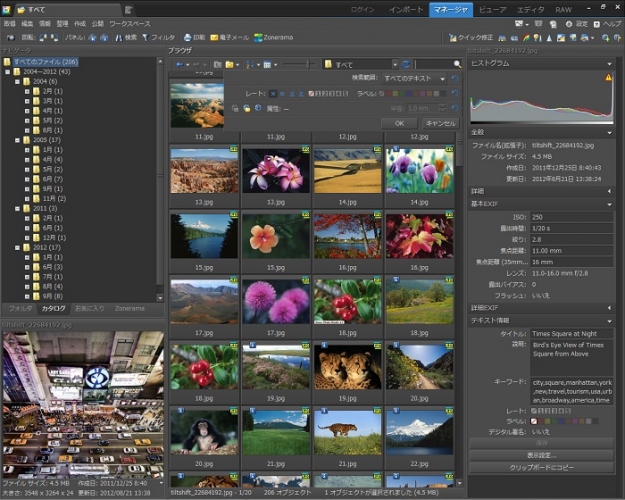Viewport: 625px width, 500px height.
Task: Click the first panel icon after パネル:
Action: [92, 37]
